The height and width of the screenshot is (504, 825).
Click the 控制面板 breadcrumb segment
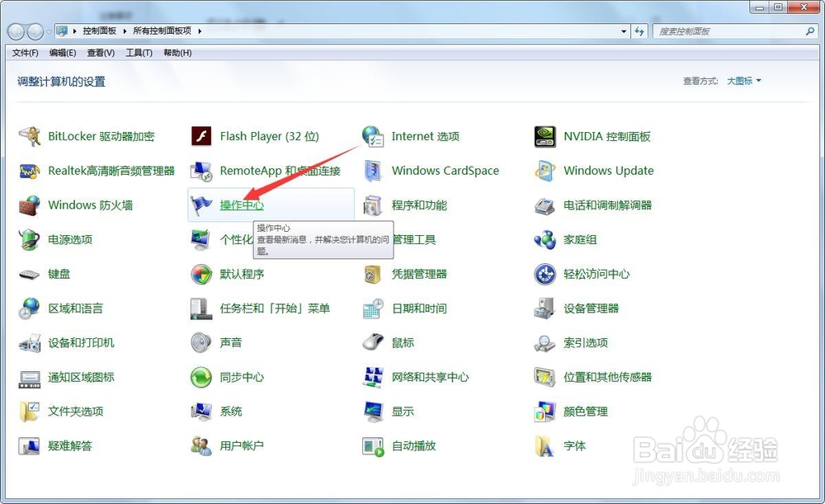coord(100,31)
